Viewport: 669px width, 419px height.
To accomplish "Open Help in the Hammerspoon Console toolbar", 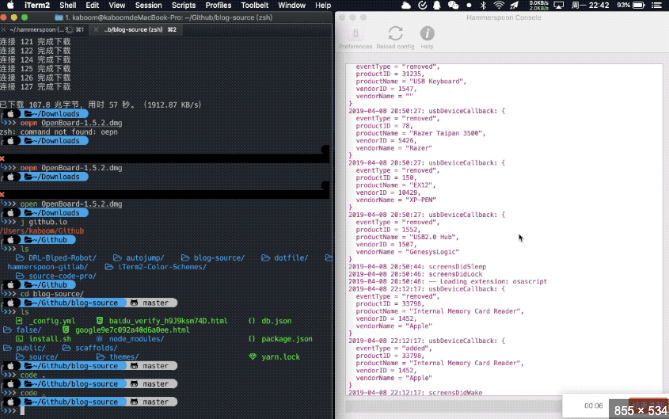I will click(427, 38).
